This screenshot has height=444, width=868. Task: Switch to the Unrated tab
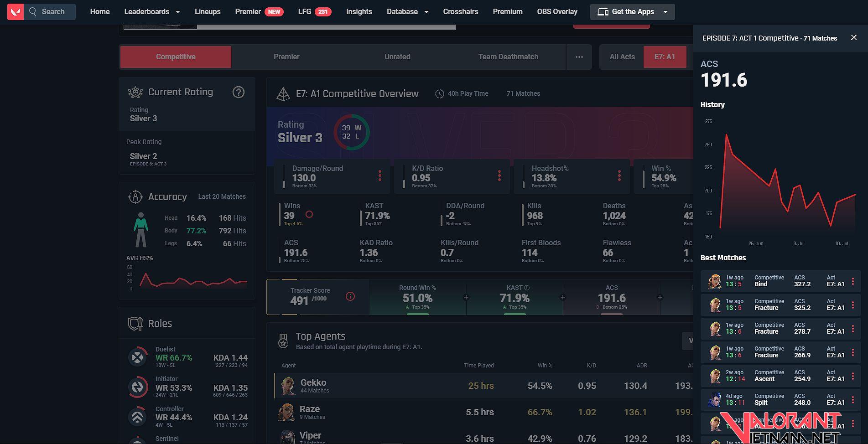coord(397,57)
